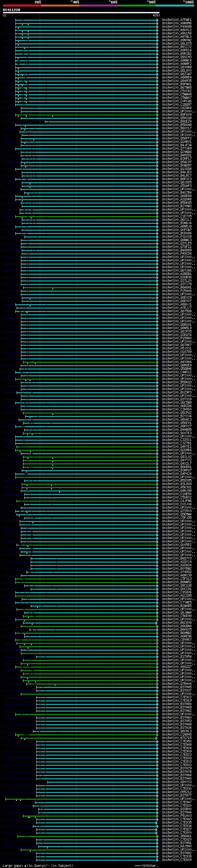
Task: Click the UniRef100_B4HBM5 label
Action: pos(176,430)
